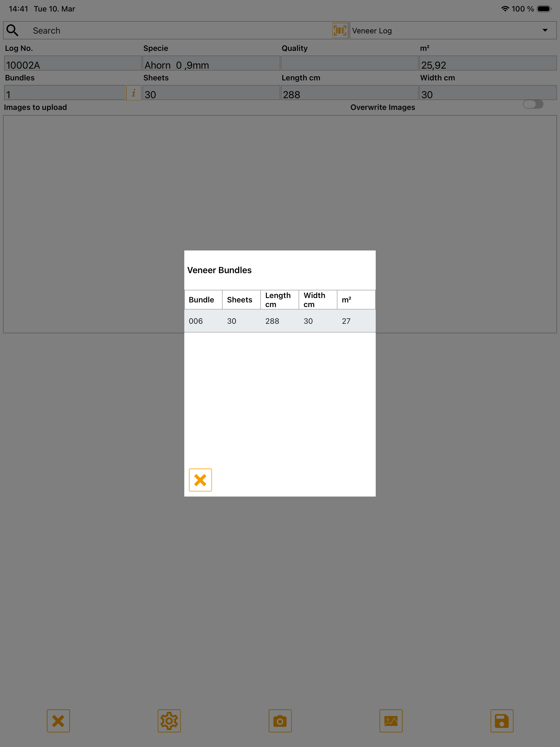560x747 pixels.
Task: Open the bundles info icon
Action: pos(134,92)
